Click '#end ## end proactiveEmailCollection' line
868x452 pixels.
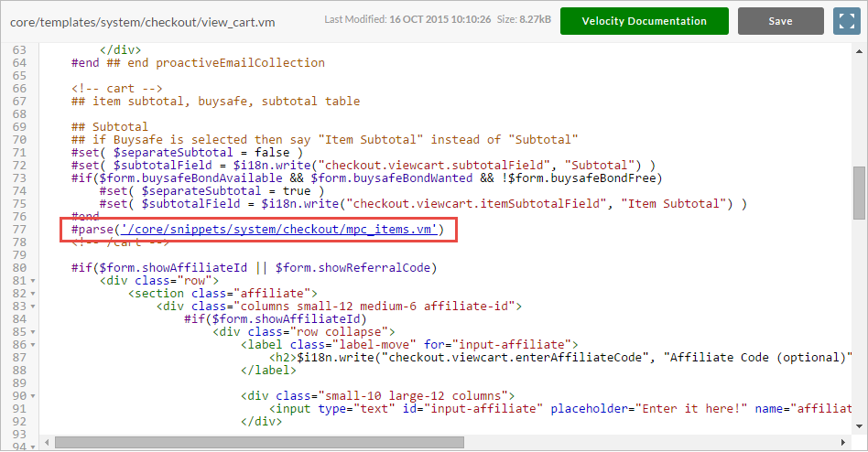click(x=198, y=63)
